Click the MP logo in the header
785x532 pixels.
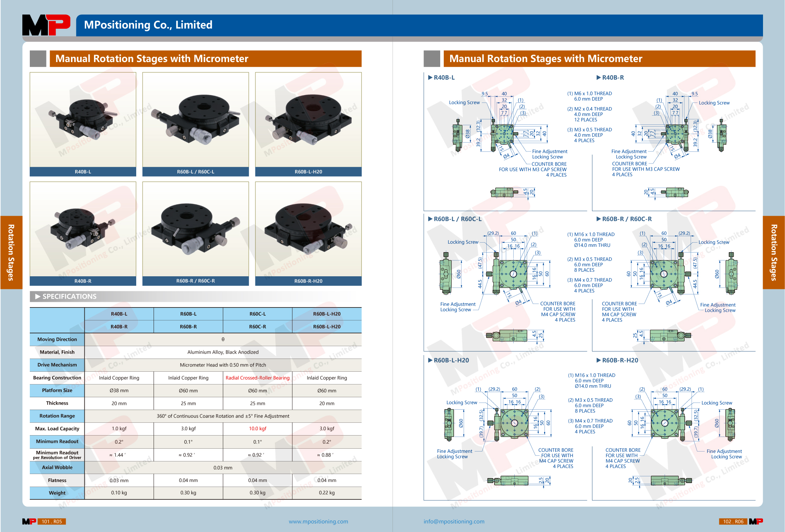pyautogui.click(x=46, y=25)
